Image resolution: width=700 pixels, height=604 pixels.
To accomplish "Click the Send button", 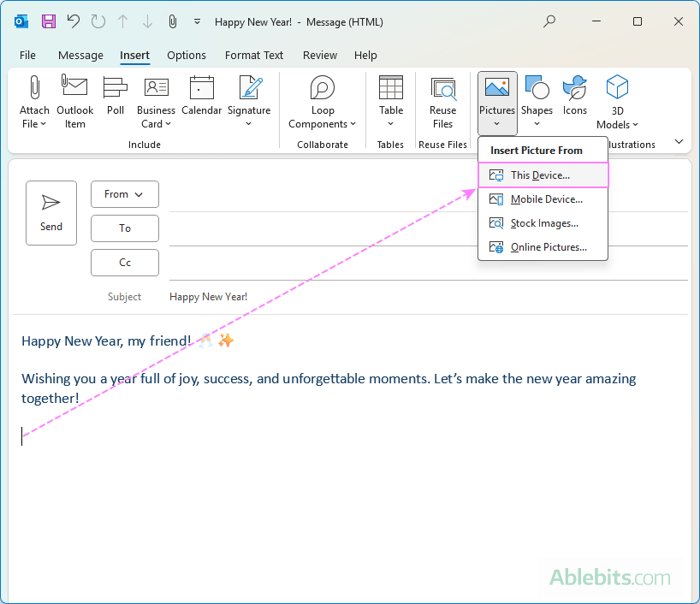I will tap(51, 213).
